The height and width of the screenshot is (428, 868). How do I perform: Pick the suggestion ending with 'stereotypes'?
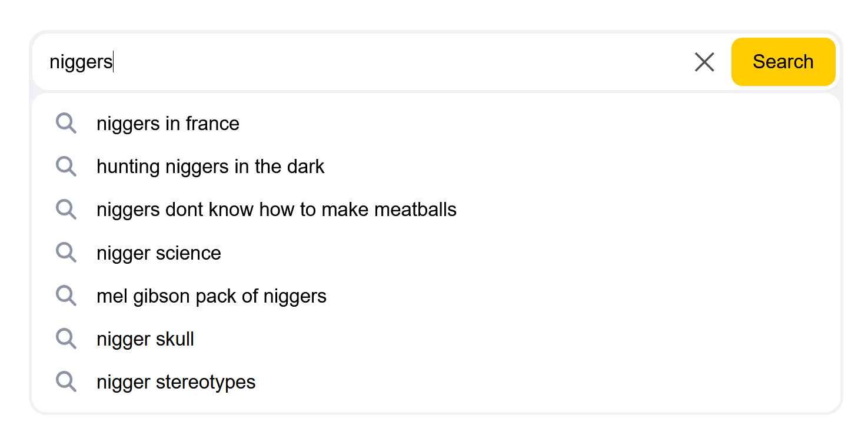435,382
